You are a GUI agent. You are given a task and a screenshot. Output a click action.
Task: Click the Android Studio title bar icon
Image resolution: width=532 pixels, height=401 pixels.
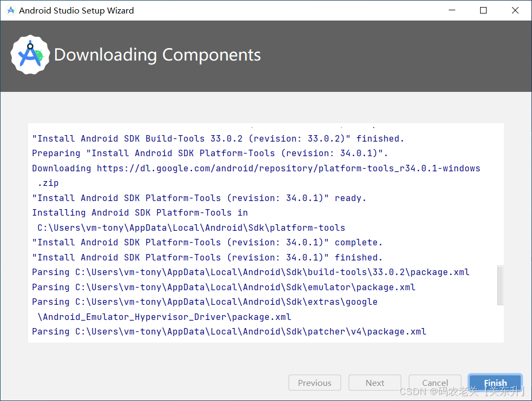tap(11, 10)
